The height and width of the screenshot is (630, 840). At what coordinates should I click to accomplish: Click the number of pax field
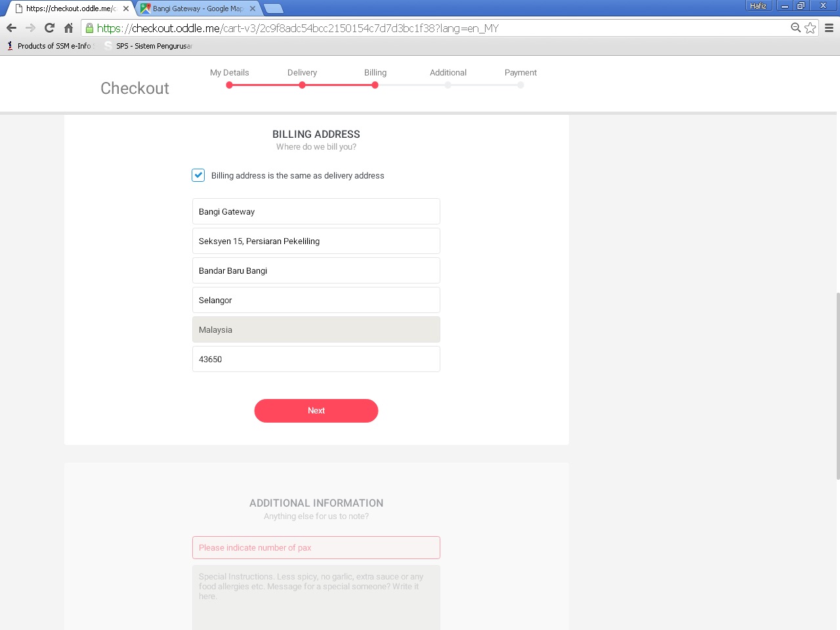(316, 547)
